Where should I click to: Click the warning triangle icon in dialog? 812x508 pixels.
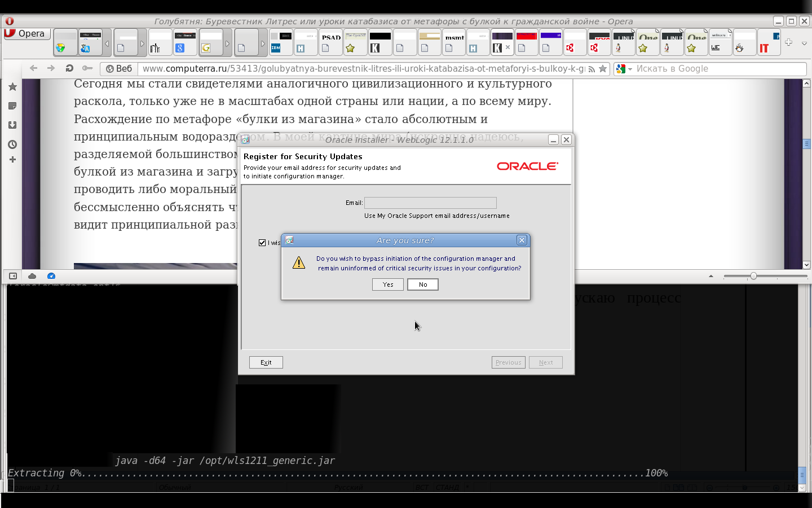click(x=299, y=262)
